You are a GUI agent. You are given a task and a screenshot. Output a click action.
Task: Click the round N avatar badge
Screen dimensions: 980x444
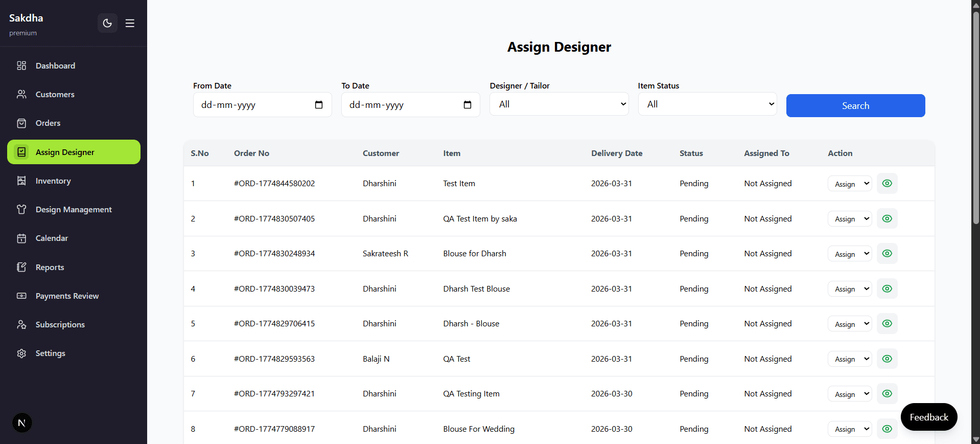pos(22,423)
